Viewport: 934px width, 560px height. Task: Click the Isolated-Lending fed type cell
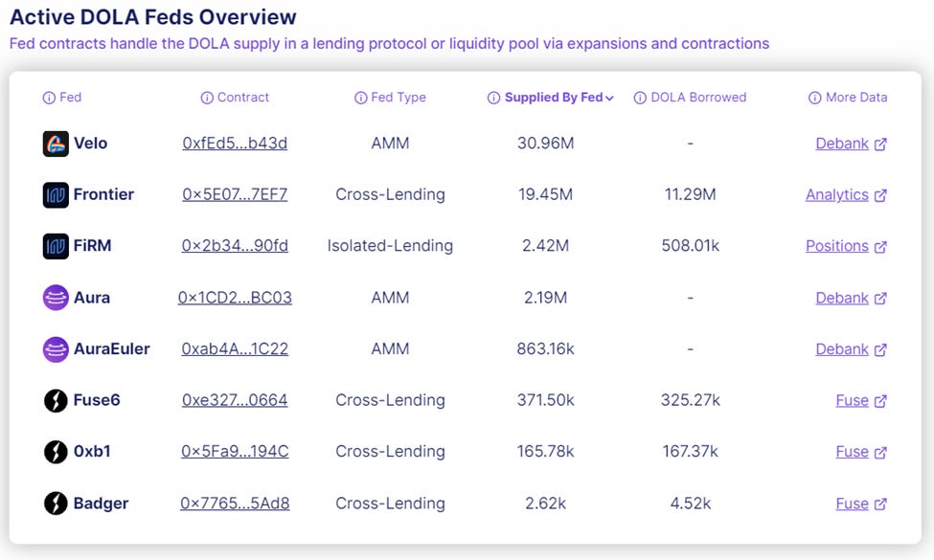[x=390, y=246]
